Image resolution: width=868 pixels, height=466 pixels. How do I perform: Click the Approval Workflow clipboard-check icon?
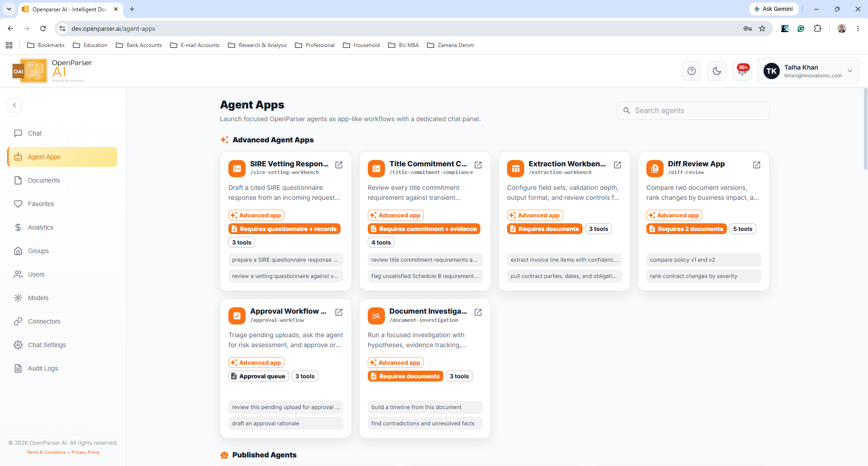[x=237, y=316]
